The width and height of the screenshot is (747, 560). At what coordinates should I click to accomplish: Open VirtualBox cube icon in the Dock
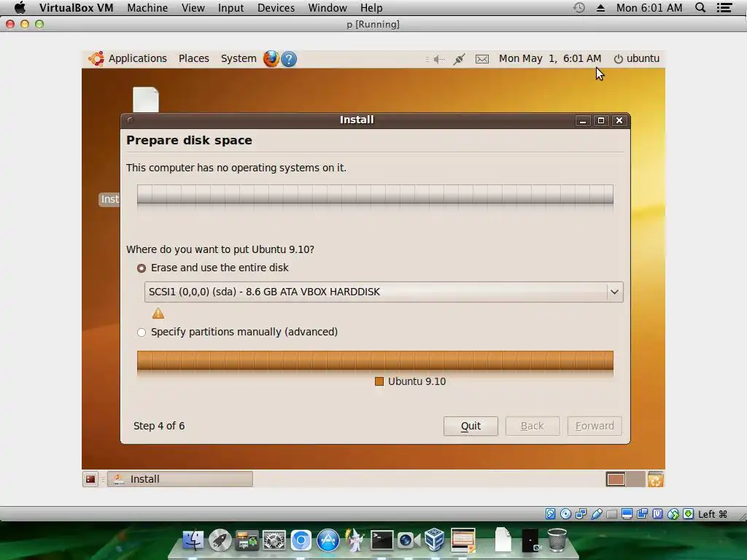pos(435,540)
